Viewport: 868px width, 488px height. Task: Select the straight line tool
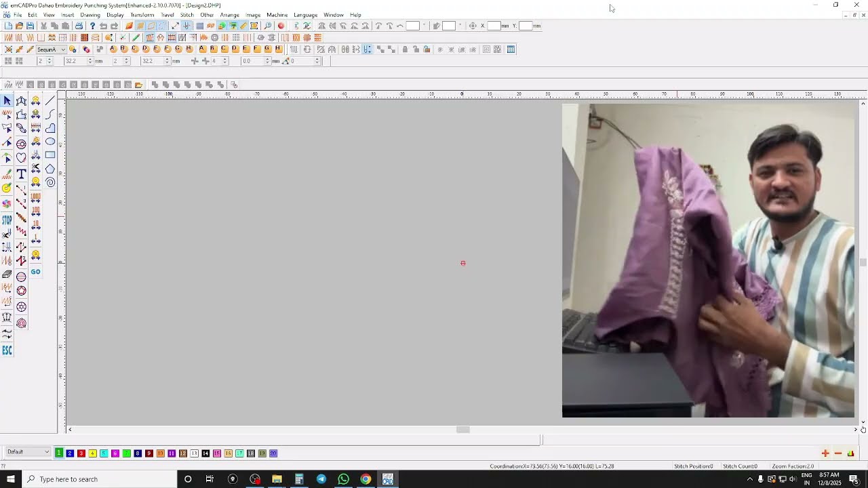pyautogui.click(x=50, y=100)
